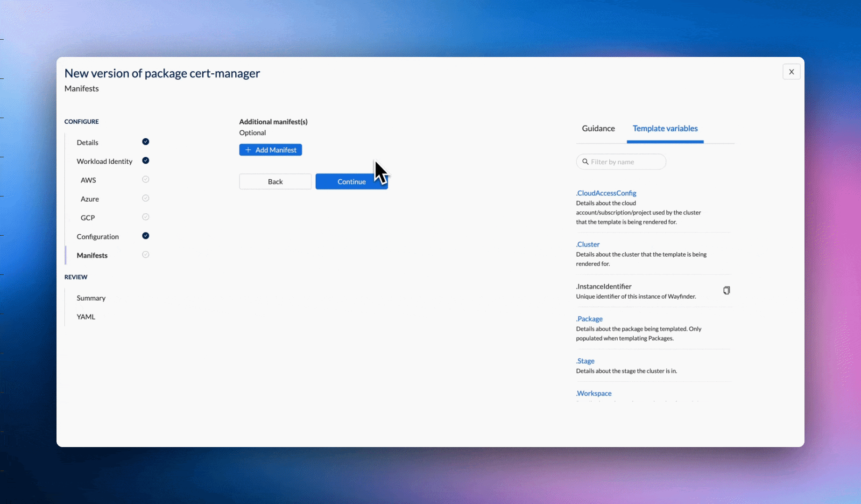Click the checkmark icon next to Details
Image resolution: width=861 pixels, height=504 pixels.
(x=146, y=142)
